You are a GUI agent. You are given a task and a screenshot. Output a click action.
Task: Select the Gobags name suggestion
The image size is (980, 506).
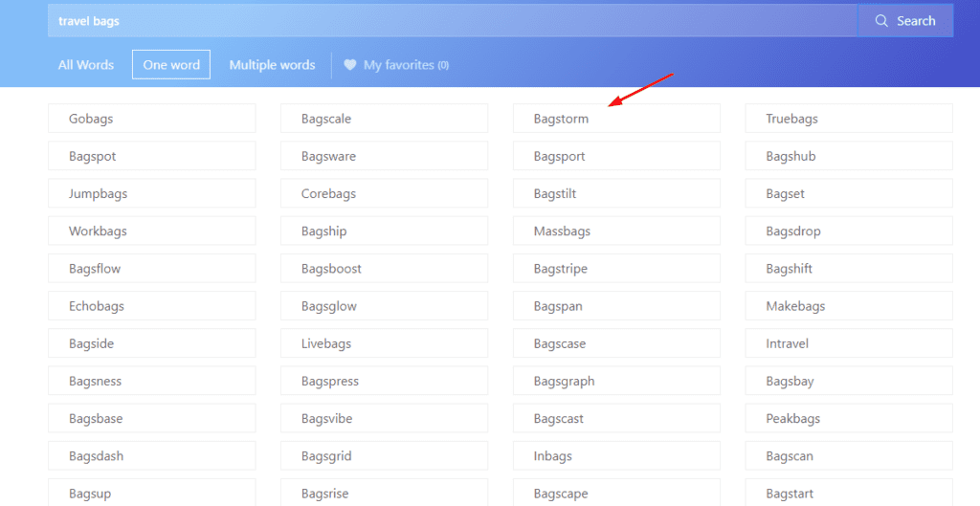(152, 118)
